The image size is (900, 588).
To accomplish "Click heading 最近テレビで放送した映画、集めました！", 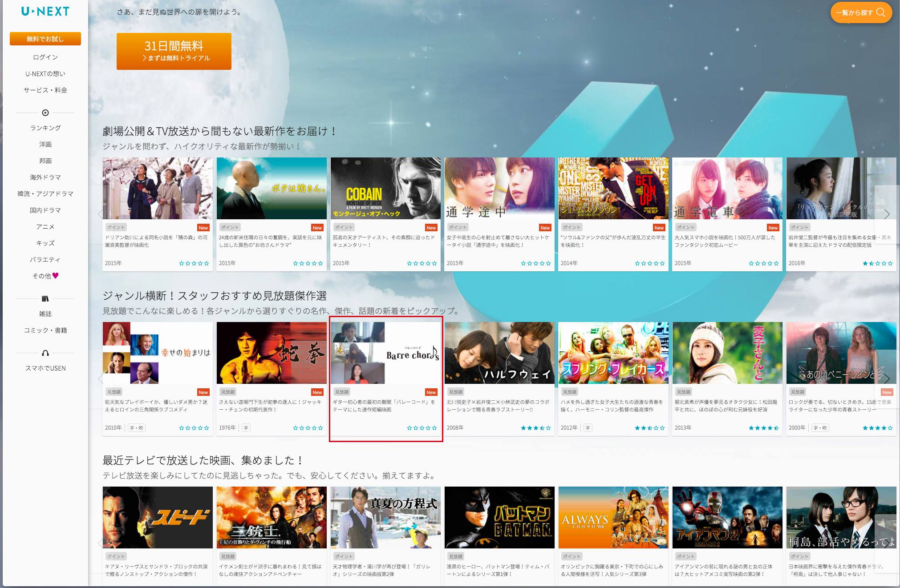I will [x=204, y=460].
